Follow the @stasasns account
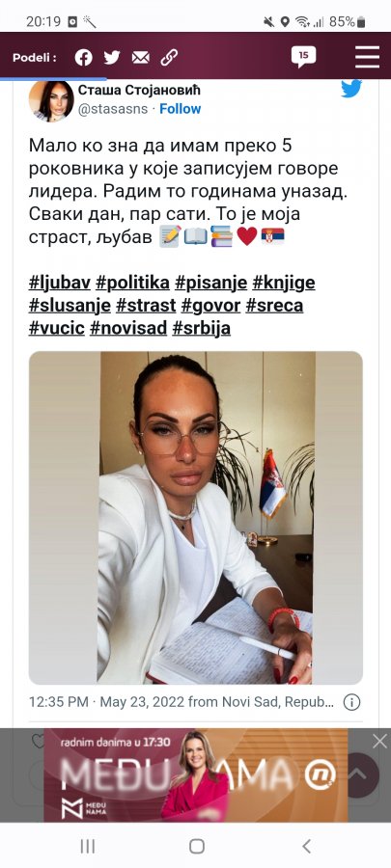 pyautogui.click(x=180, y=108)
